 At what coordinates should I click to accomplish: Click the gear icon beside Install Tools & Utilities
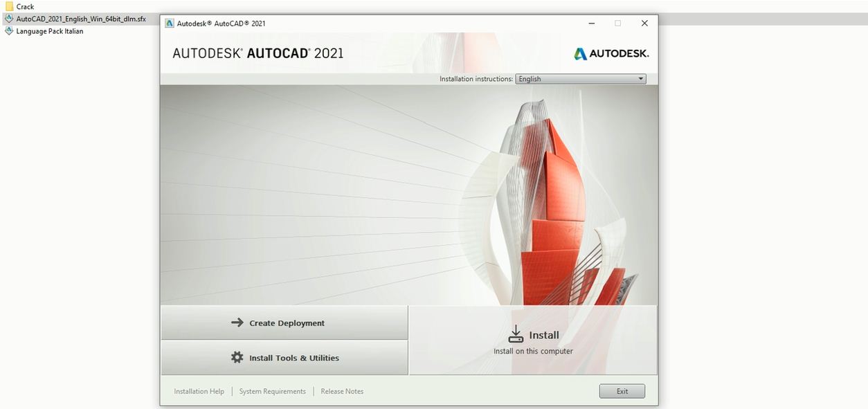pyautogui.click(x=237, y=358)
